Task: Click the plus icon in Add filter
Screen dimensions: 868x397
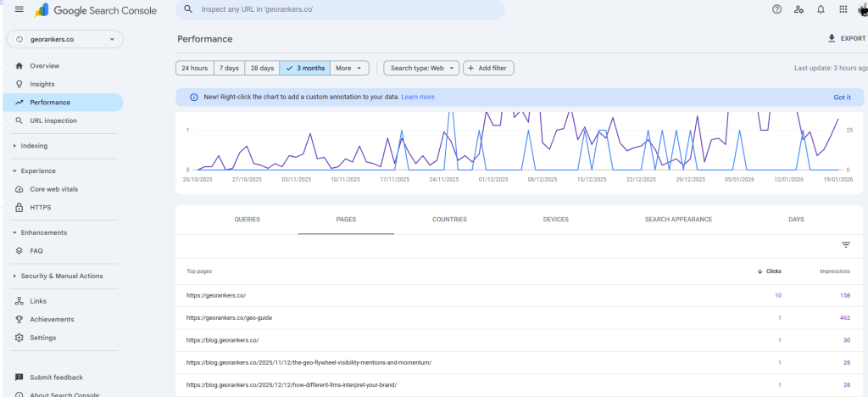Action: 471,68
